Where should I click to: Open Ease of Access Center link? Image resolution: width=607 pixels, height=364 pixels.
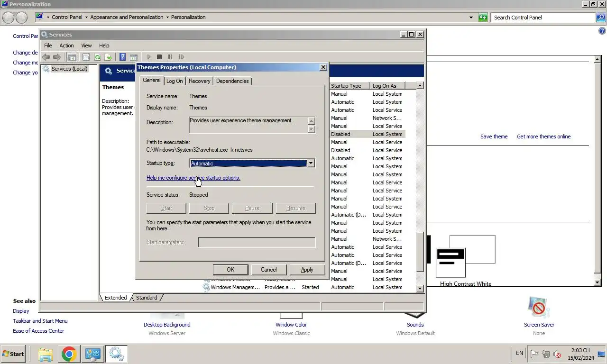pos(38,331)
